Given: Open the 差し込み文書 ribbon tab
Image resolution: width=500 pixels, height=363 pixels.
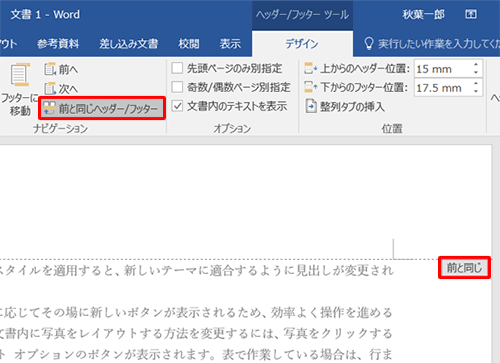Looking at the screenshot, I should [x=128, y=44].
